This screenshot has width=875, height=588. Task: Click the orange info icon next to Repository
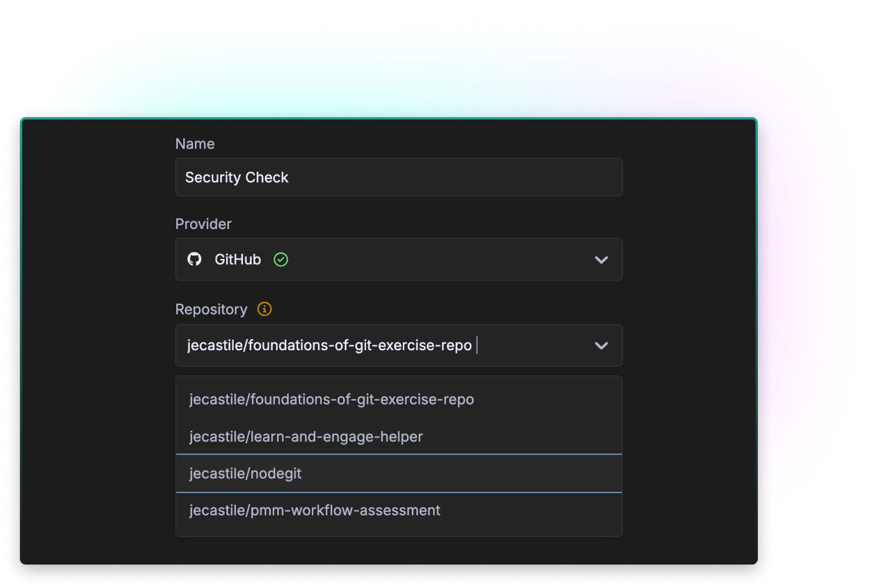(x=265, y=309)
